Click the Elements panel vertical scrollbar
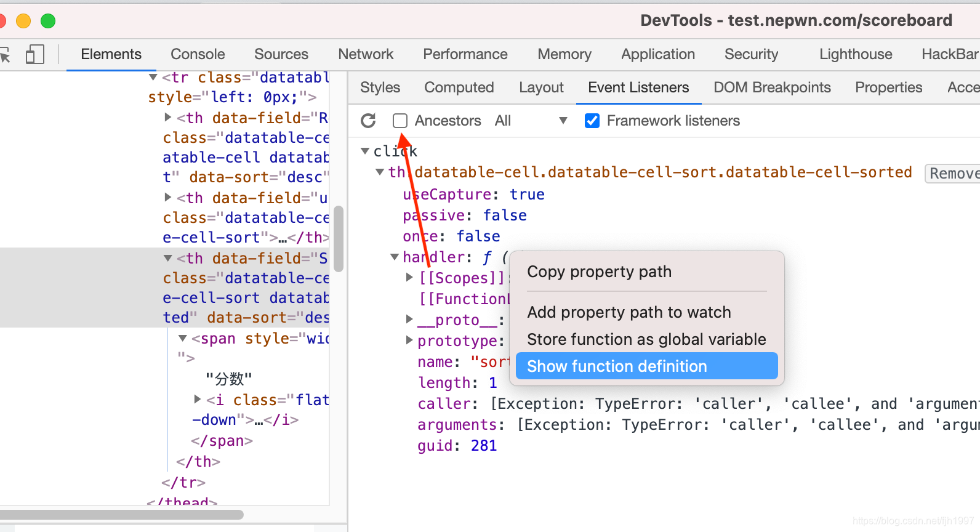Viewport: 980px width, 532px height. (x=338, y=238)
